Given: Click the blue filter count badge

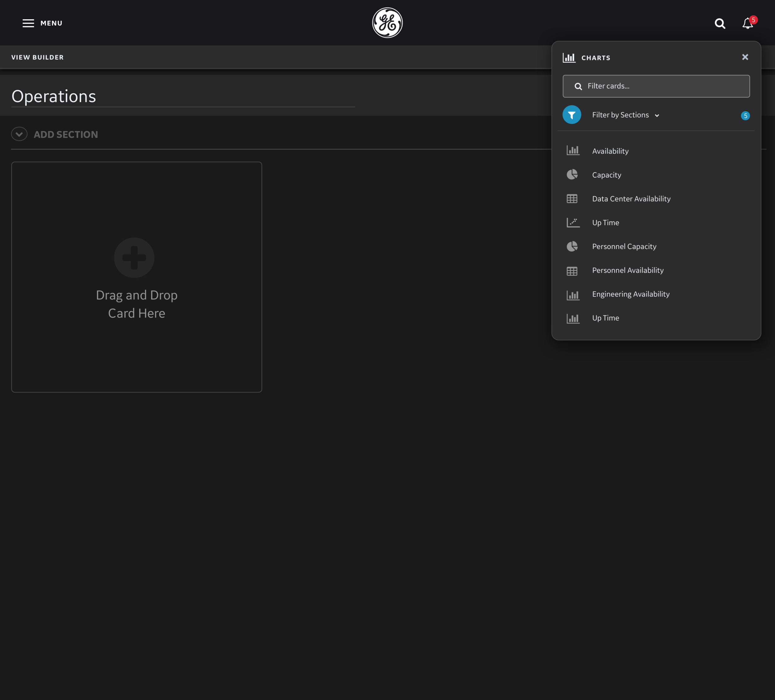Looking at the screenshot, I should click(x=745, y=116).
